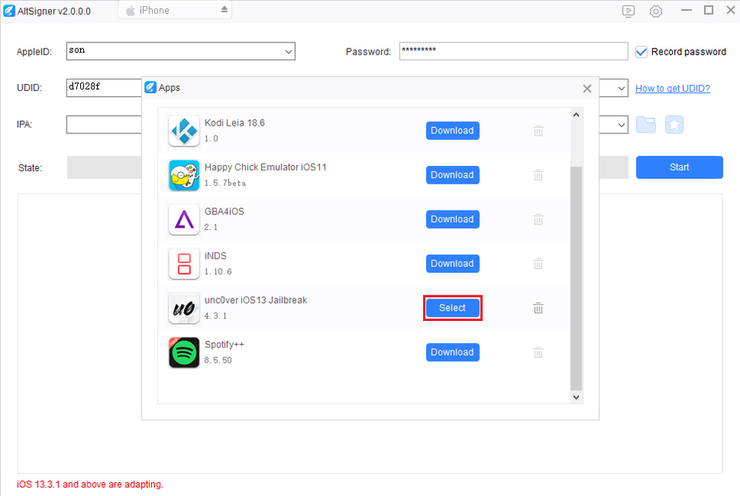Open the iPhone device selector
This screenshot has width=740, height=496.
tap(175, 10)
